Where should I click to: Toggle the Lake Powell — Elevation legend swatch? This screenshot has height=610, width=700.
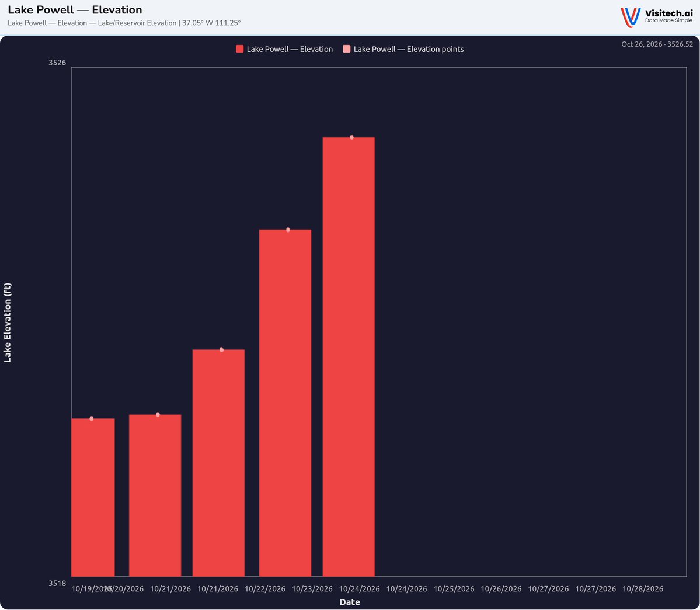pos(240,49)
